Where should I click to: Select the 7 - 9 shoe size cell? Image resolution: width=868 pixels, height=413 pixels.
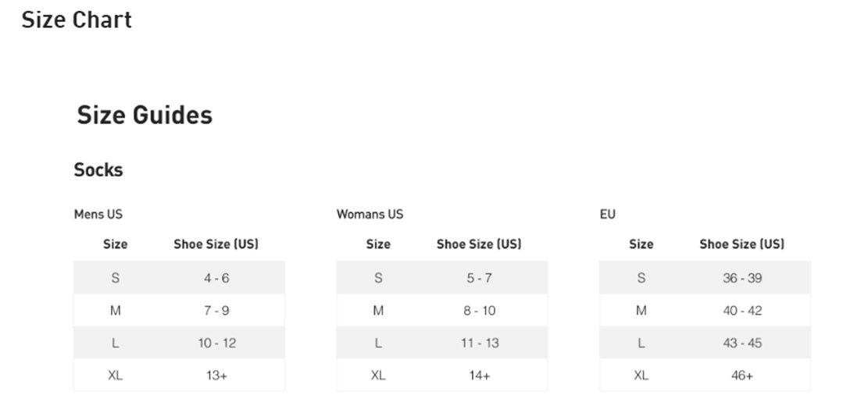click(216, 311)
